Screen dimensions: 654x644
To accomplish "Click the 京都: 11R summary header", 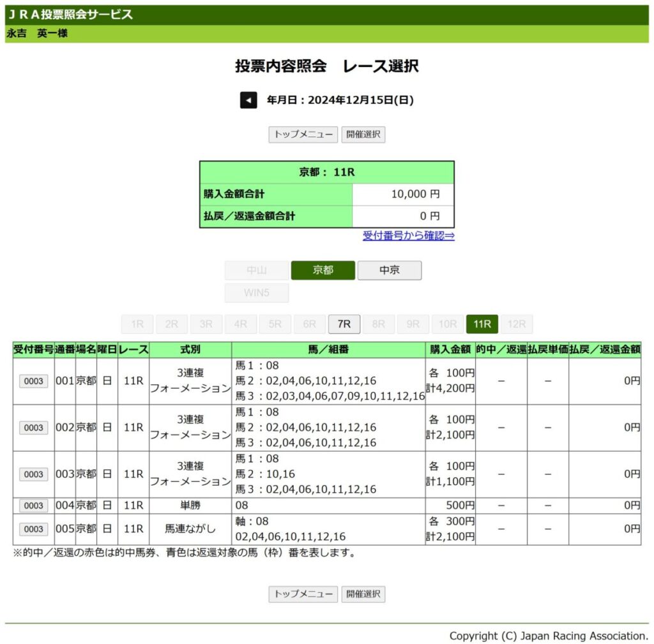I will (326, 172).
